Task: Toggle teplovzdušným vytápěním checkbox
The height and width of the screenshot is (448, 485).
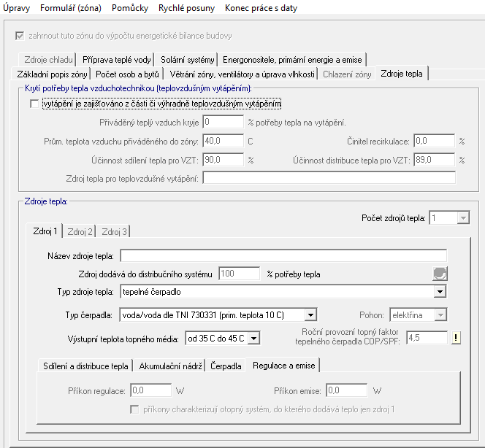Action: (x=34, y=104)
